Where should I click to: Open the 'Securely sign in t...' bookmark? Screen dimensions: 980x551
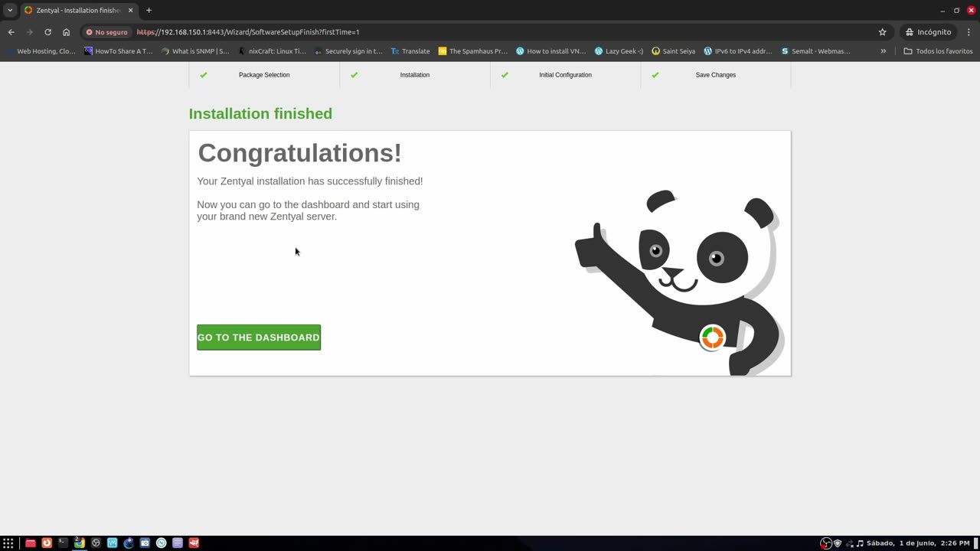[x=348, y=51]
